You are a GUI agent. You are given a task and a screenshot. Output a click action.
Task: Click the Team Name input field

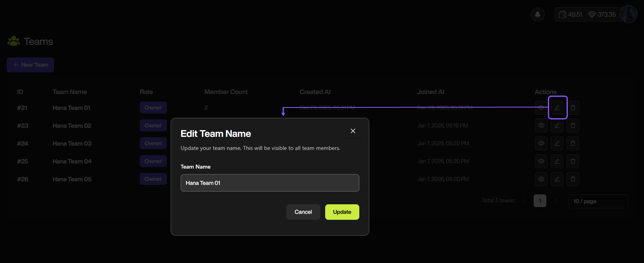coord(270,183)
